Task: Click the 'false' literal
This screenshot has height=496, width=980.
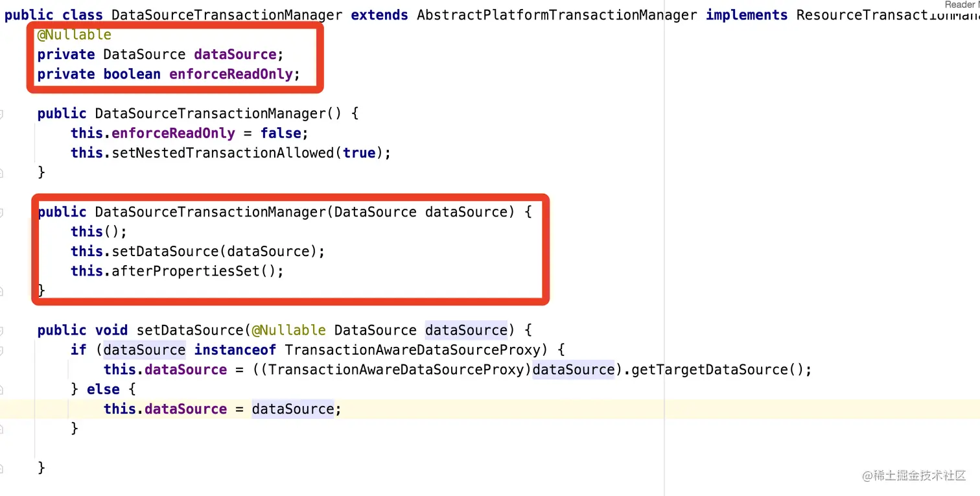Action: pos(281,133)
